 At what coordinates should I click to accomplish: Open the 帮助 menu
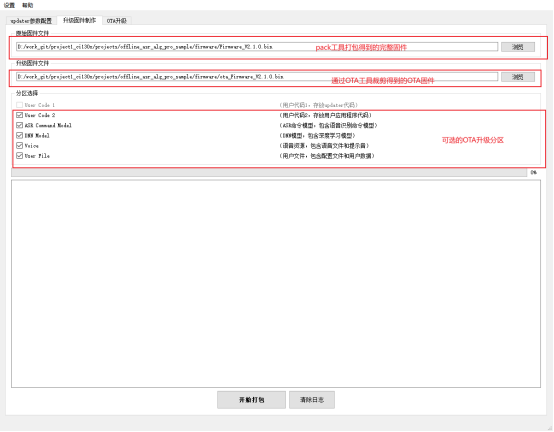click(28, 5)
